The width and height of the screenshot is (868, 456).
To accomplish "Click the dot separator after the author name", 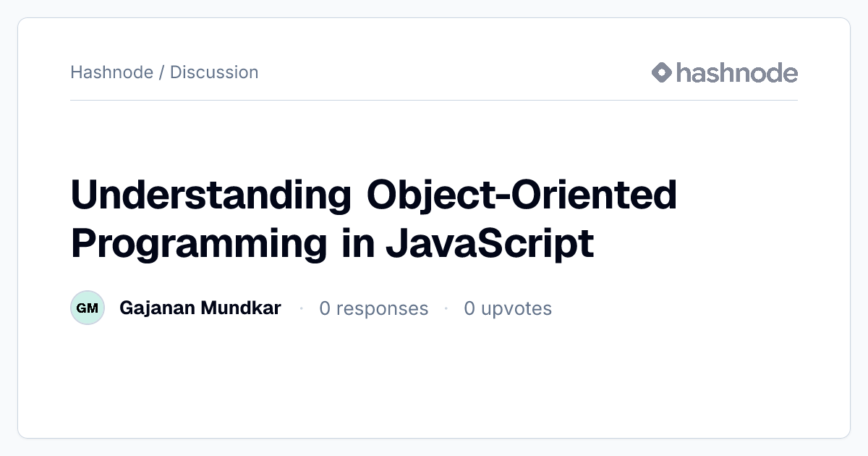I will pyautogui.click(x=301, y=309).
